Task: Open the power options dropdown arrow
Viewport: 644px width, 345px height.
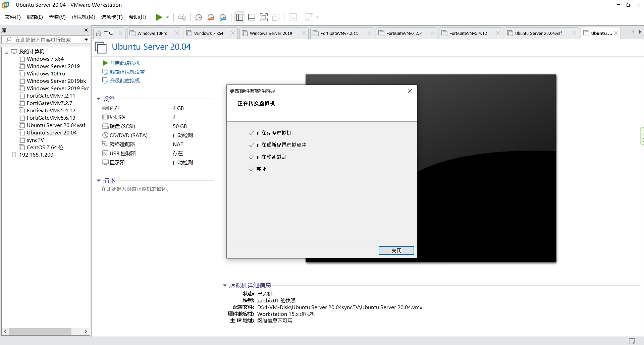Action: (x=167, y=17)
